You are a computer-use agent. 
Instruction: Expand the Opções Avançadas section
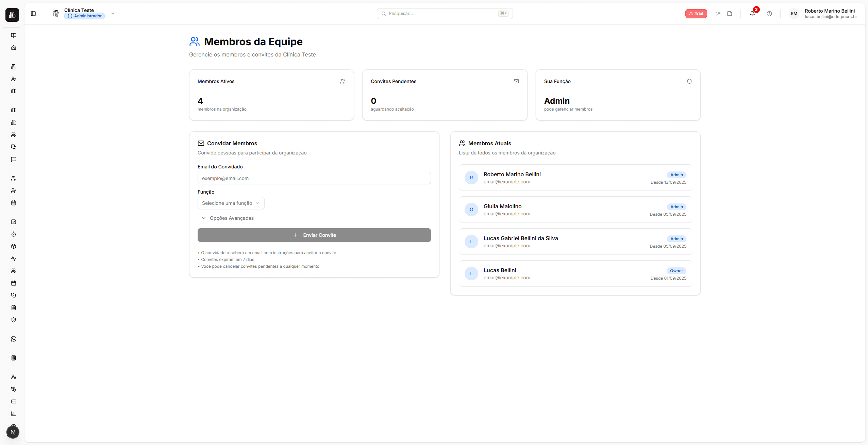[228, 218]
